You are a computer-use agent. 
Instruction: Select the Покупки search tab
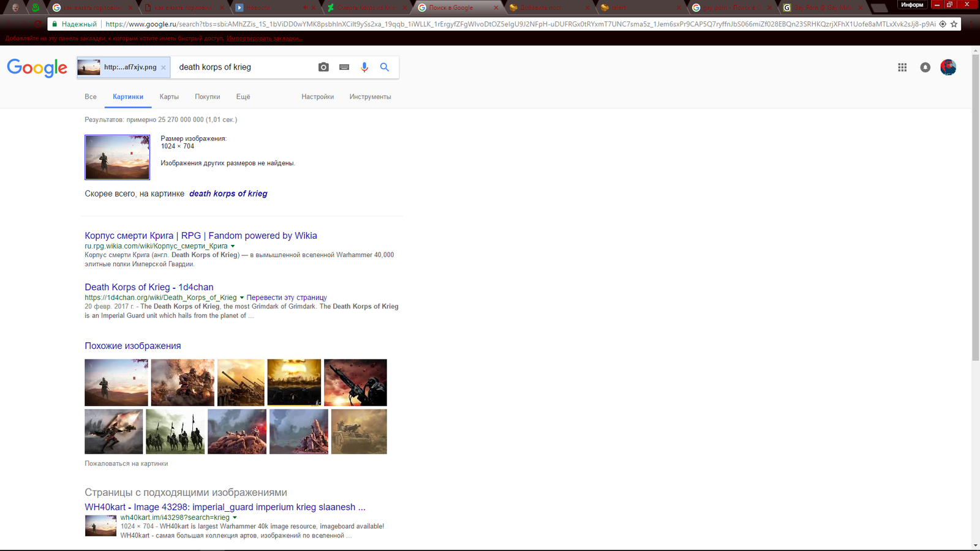click(208, 97)
